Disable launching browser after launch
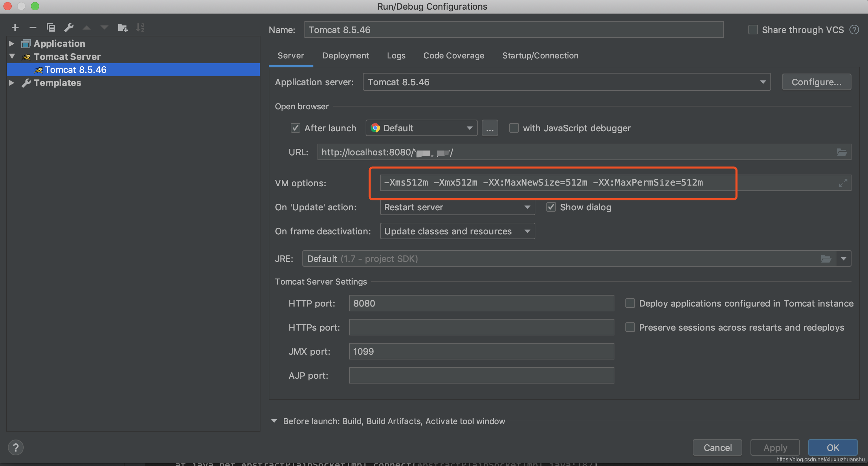This screenshot has width=868, height=466. [x=296, y=128]
